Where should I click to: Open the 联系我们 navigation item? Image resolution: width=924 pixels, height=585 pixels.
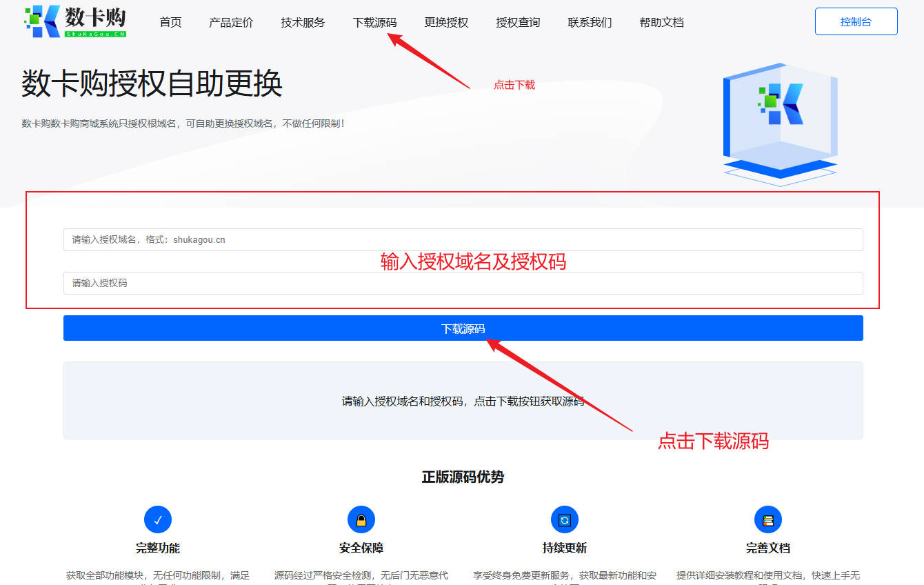tap(590, 22)
